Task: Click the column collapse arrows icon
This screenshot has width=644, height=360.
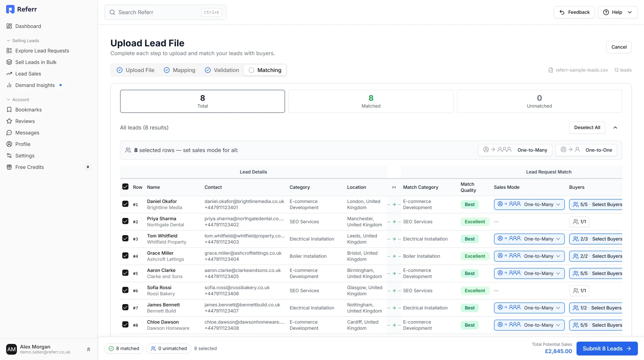Action: tap(394, 187)
